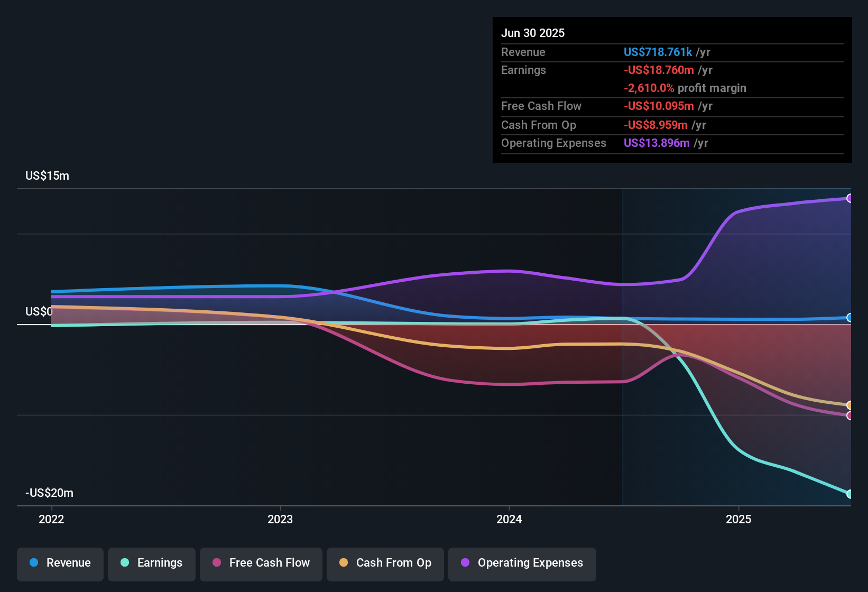This screenshot has width=868, height=592.
Task: Select the Revenue endpoint marker on the chart
Action: click(x=849, y=318)
